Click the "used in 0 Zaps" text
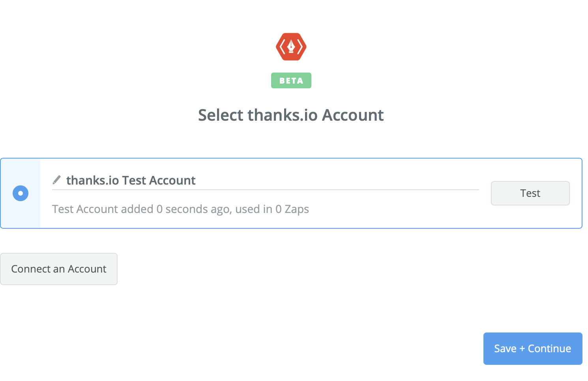Image resolution: width=588 pixels, height=381 pixels. (272, 209)
